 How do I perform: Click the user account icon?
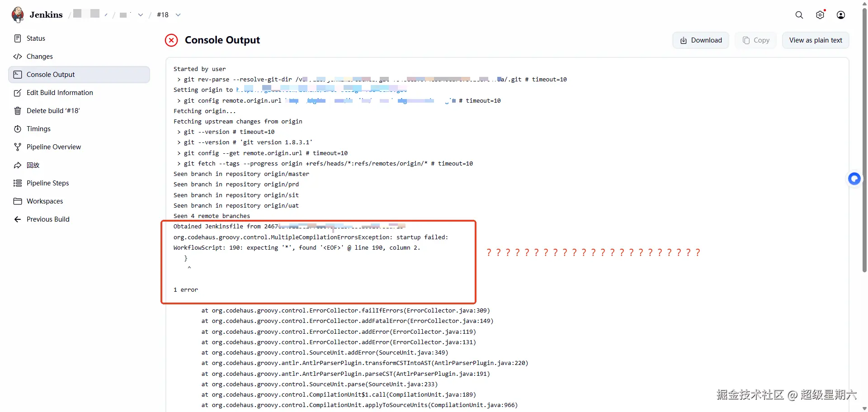(840, 15)
